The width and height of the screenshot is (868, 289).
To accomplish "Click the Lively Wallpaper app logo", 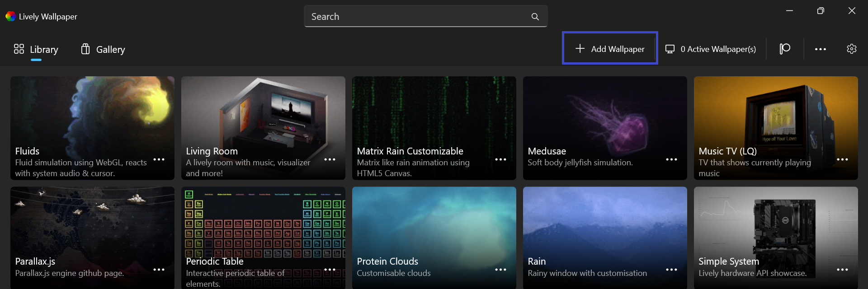I will [10, 17].
